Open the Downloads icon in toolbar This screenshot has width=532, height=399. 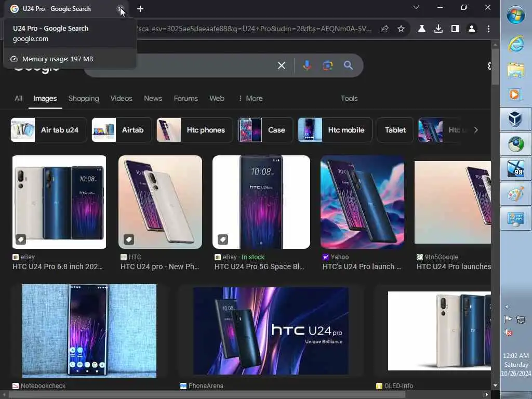click(x=438, y=29)
